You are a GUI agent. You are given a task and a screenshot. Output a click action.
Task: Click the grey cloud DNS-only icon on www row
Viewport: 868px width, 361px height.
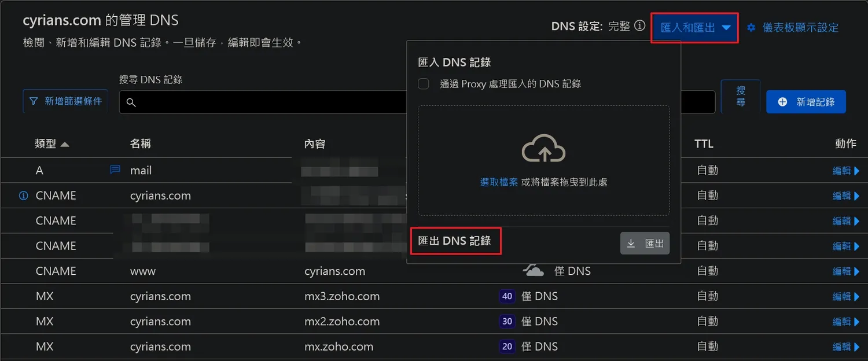click(534, 271)
